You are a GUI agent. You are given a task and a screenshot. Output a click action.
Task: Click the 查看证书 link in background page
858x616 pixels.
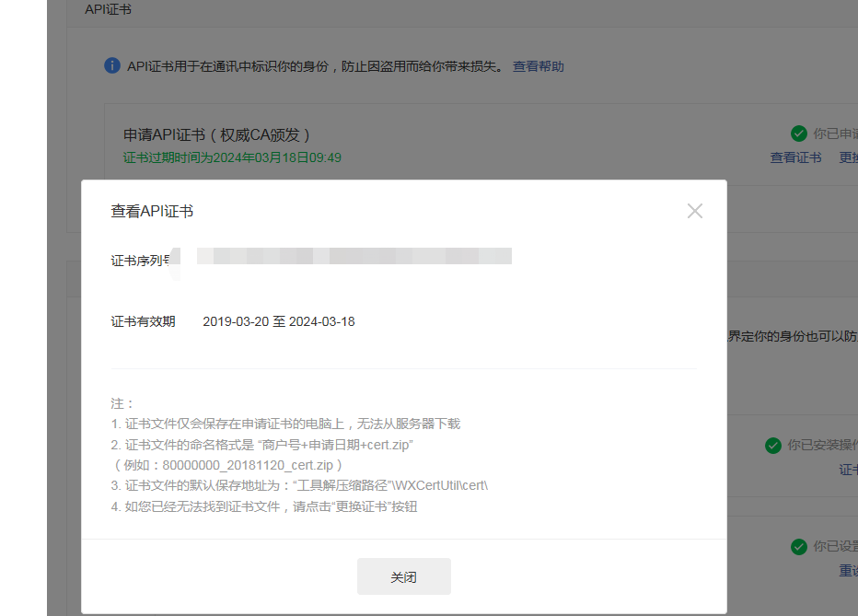(795, 157)
